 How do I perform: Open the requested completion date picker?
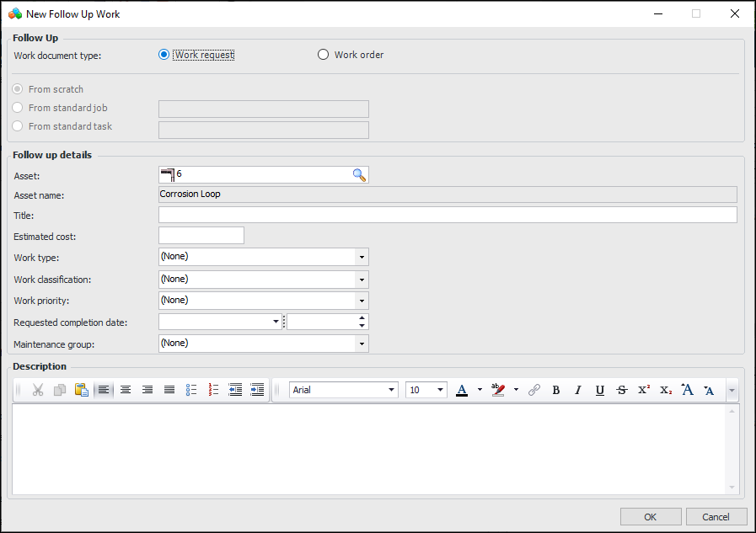(x=276, y=322)
